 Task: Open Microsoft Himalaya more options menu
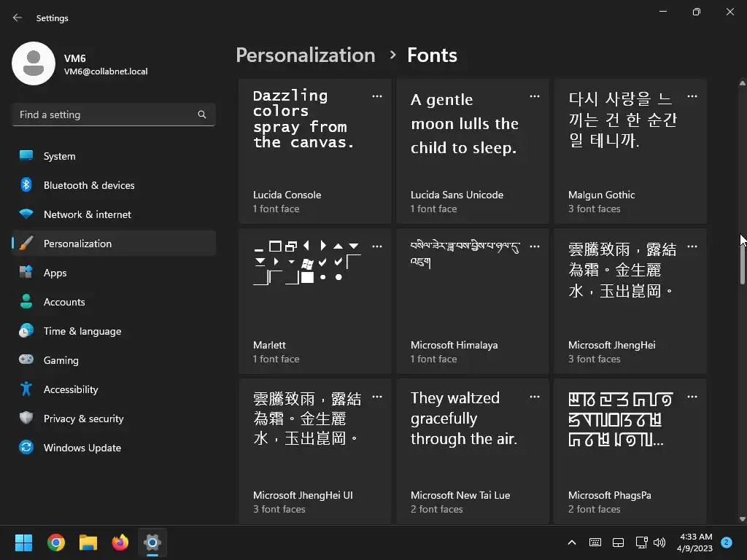click(x=535, y=246)
